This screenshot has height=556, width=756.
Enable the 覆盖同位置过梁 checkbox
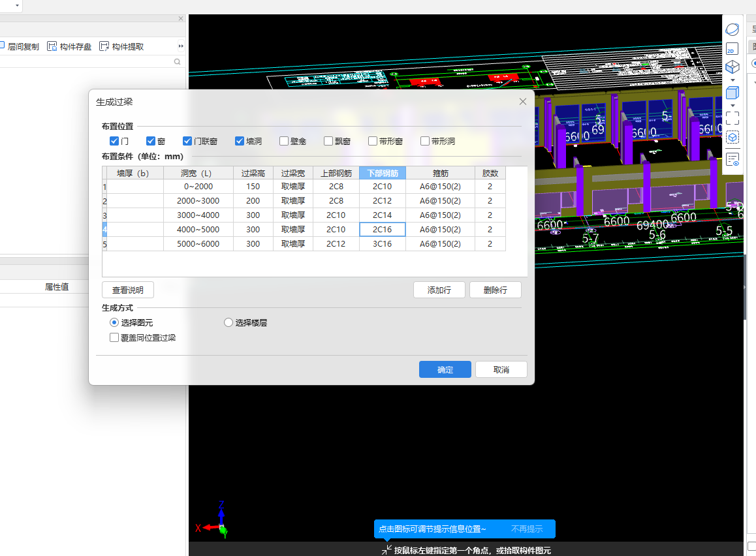pyautogui.click(x=114, y=337)
